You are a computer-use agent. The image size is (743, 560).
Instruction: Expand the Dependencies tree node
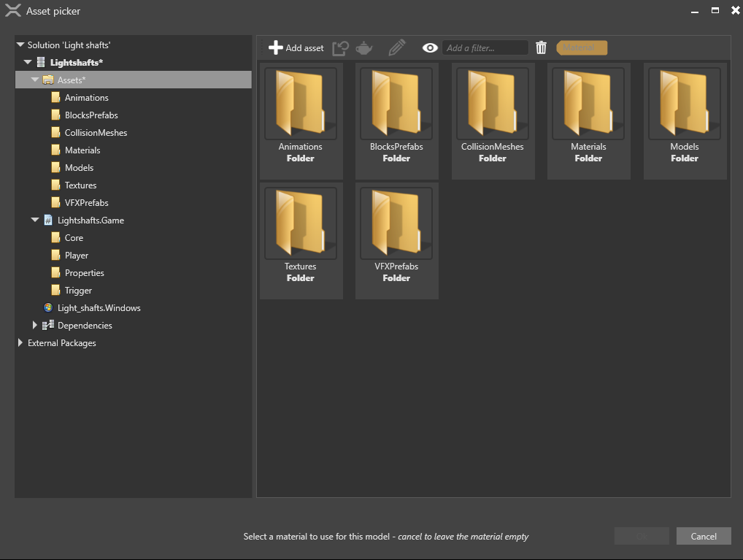[x=34, y=325]
